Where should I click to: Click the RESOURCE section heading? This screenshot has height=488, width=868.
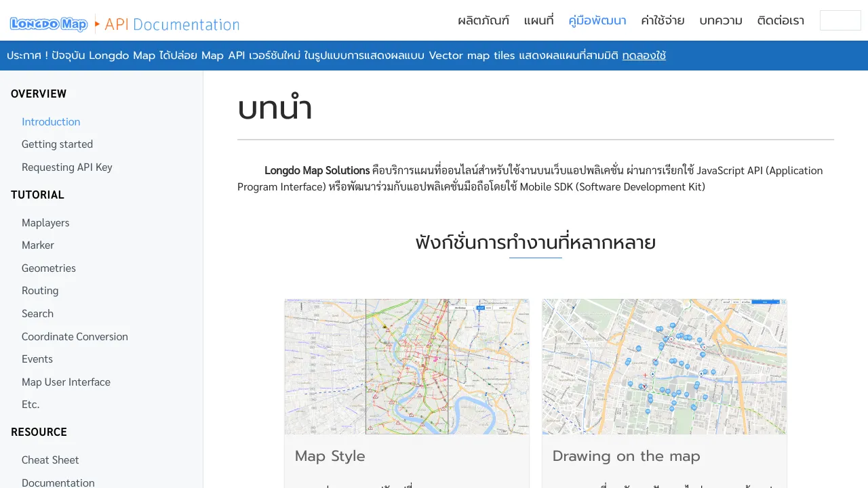pyautogui.click(x=39, y=432)
